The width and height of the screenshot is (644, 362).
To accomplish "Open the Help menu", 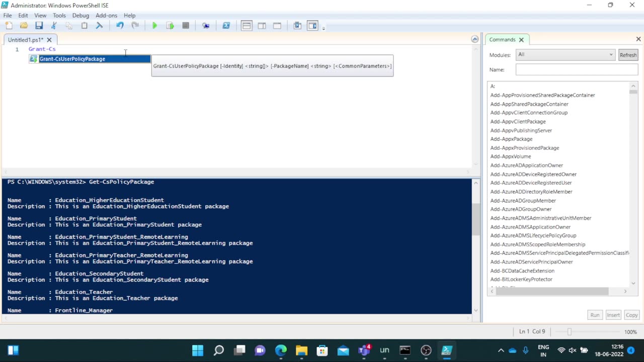I will click(129, 16).
